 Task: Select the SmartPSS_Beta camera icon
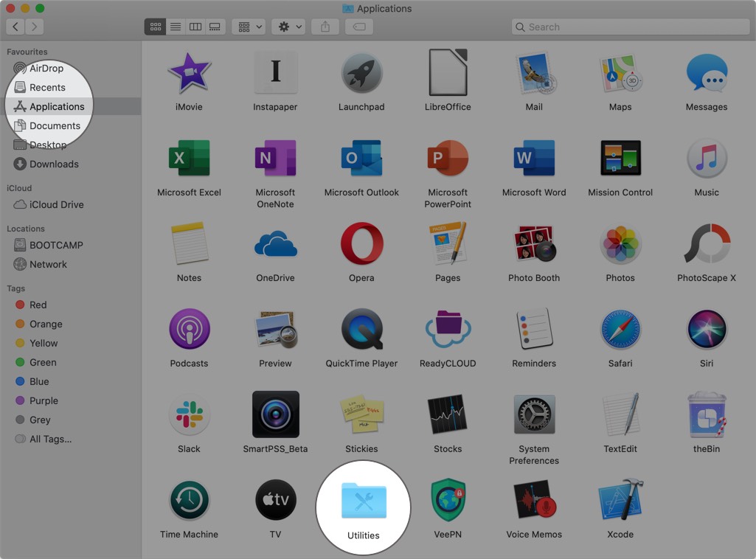(x=275, y=414)
